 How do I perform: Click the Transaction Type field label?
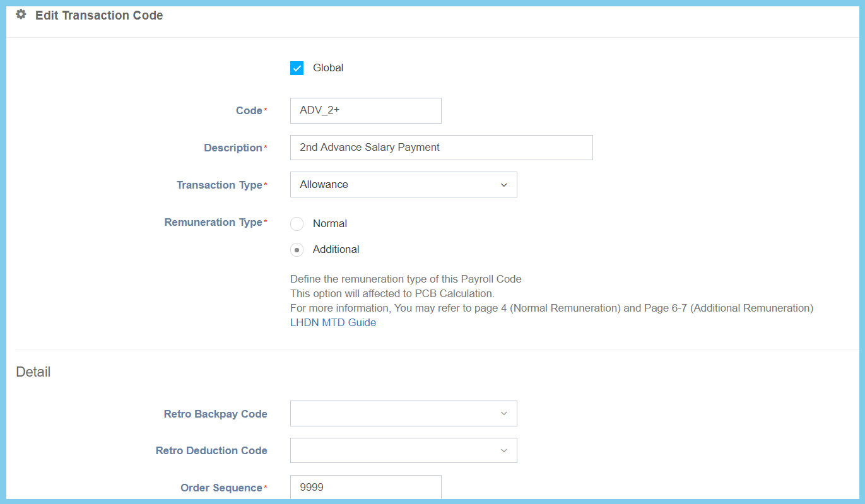click(219, 185)
